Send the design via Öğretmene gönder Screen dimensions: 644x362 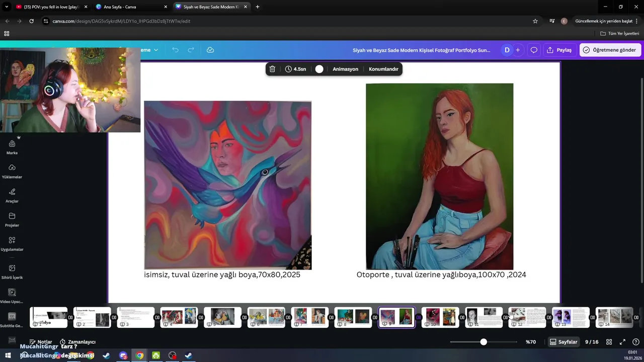(x=610, y=50)
